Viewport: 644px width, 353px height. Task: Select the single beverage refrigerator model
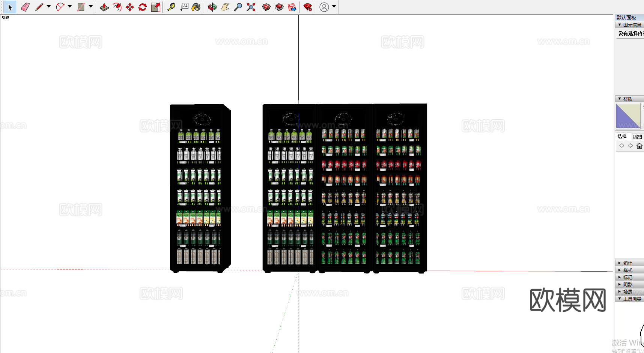(x=200, y=188)
